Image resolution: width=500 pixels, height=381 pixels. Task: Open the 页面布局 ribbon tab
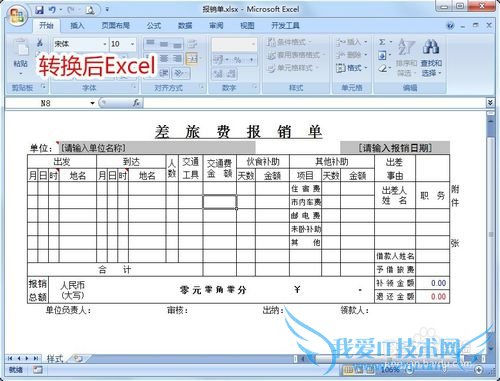(x=115, y=26)
